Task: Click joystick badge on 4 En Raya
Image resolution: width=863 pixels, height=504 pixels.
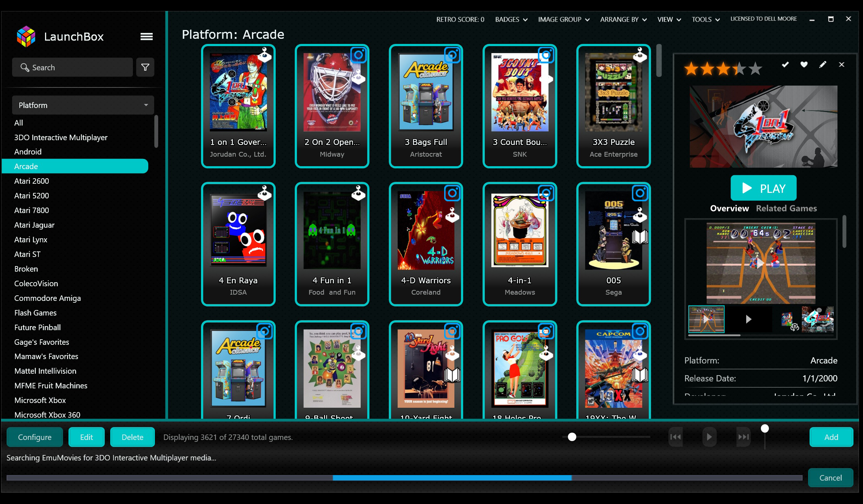Action: tap(264, 193)
